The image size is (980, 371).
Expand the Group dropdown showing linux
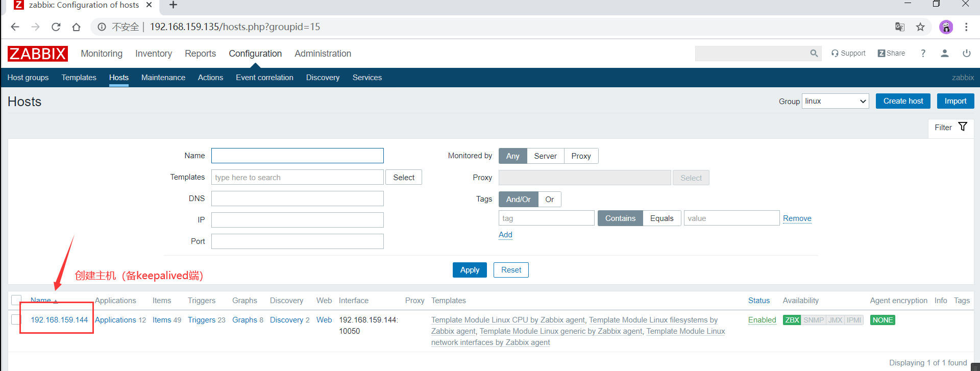pyautogui.click(x=836, y=101)
